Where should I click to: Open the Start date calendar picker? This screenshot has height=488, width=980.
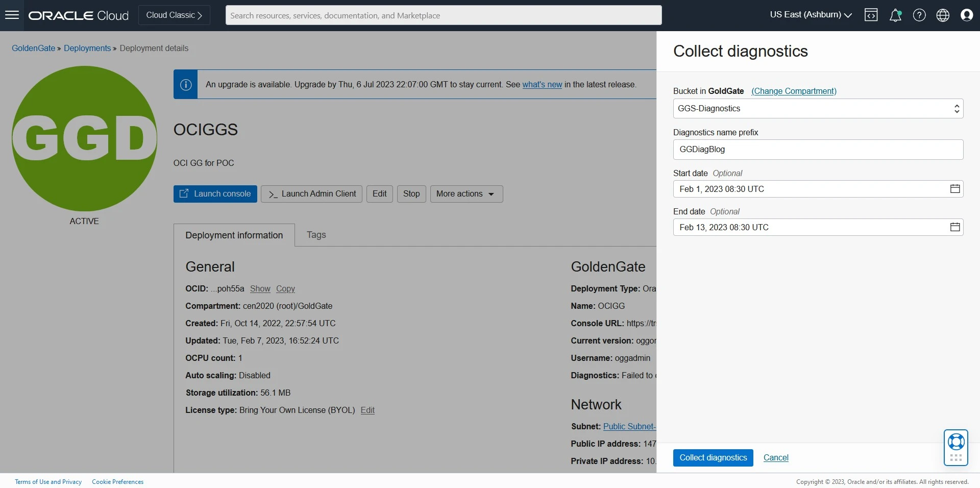pyautogui.click(x=955, y=189)
